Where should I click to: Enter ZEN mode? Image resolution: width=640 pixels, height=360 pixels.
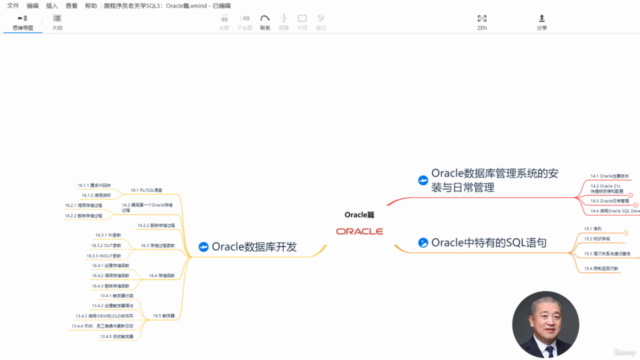click(482, 22)
